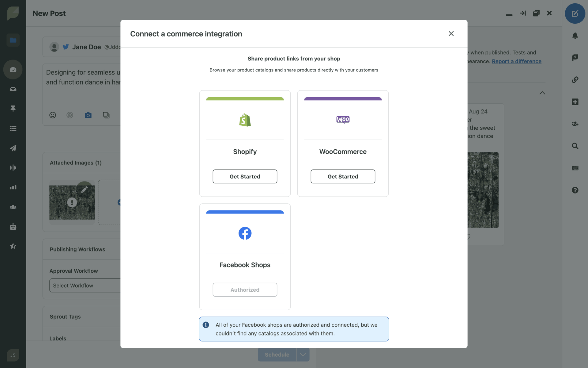Insert emoji with smiley icon

tap(53, 115)
